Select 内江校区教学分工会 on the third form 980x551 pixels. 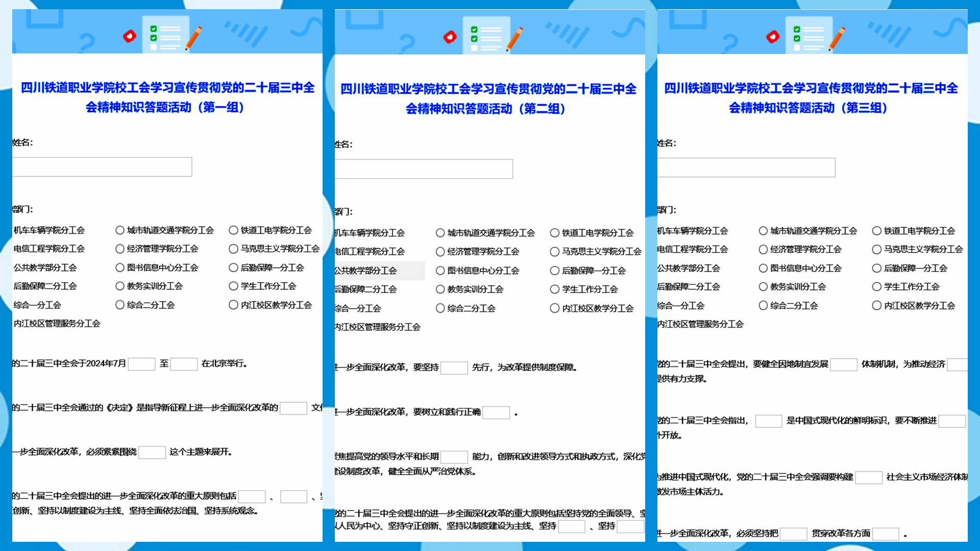point(876,306)
